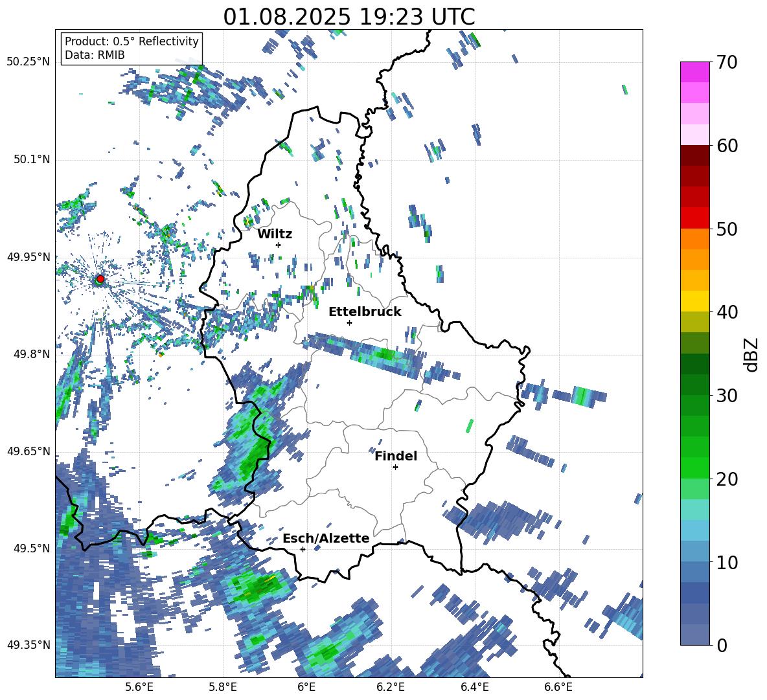
Task: Click the 0 colorbar tick label
Action: pyautogui.click(x=722, y=645)
